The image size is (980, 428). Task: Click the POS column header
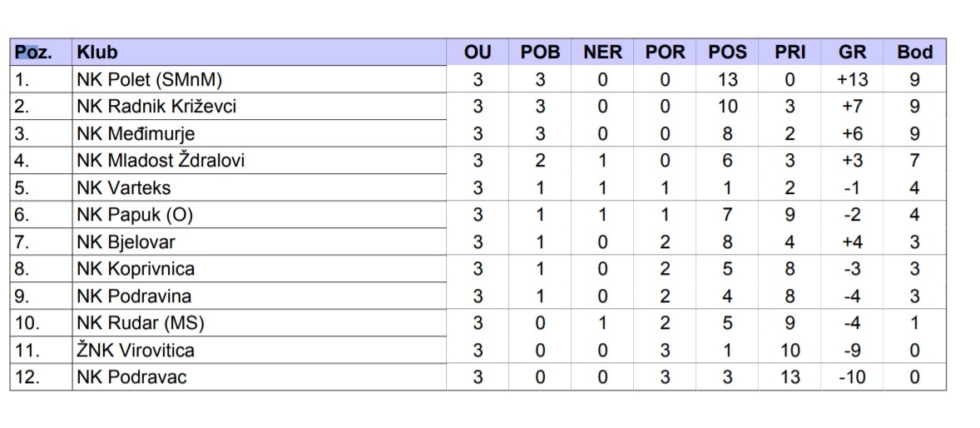[x=728, y=52]
